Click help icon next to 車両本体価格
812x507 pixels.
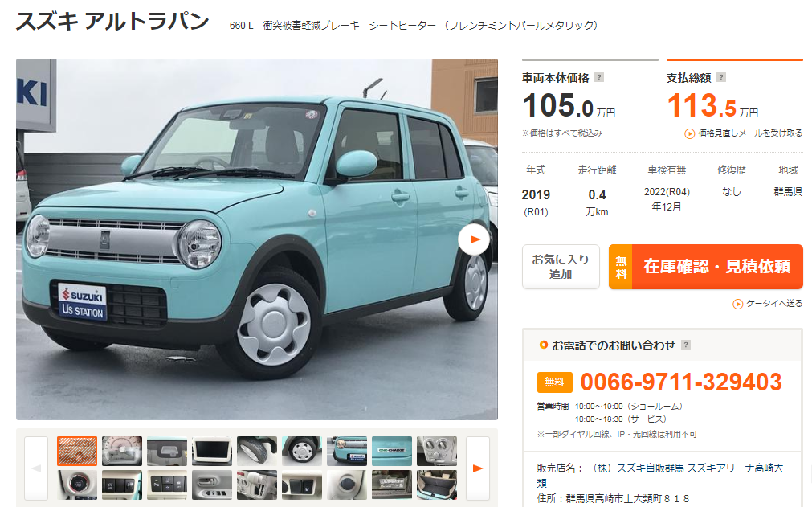(x=598, y=77)
